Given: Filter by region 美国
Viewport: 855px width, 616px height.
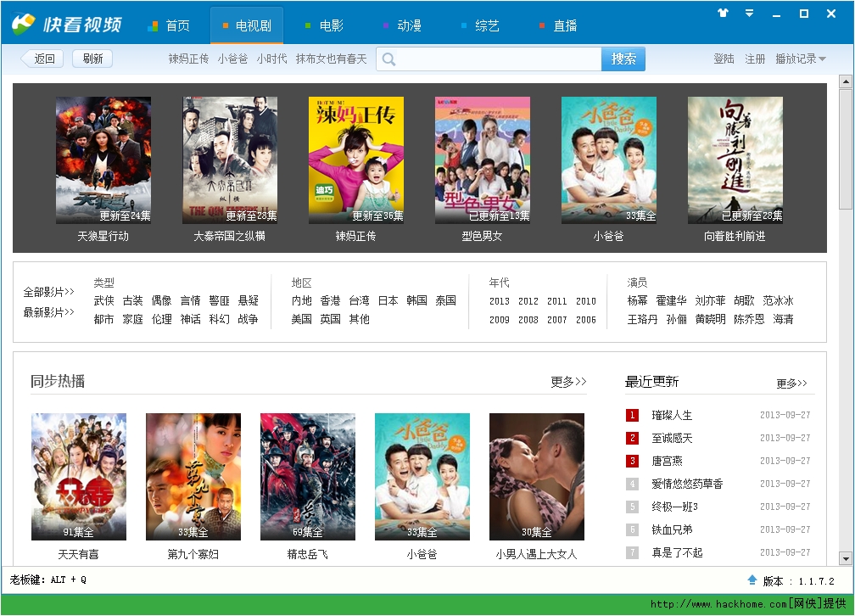Looking at the screenshot, I should click(x=302, y=319).
